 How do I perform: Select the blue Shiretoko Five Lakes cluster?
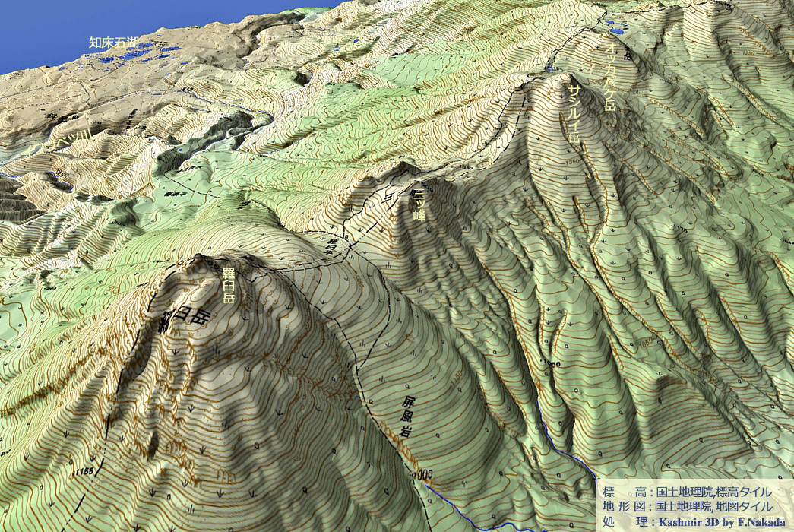[x=141, y=56]
